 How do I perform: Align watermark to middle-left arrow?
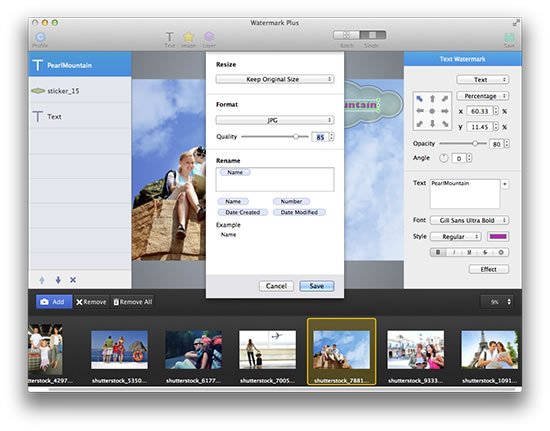[420, 111]
